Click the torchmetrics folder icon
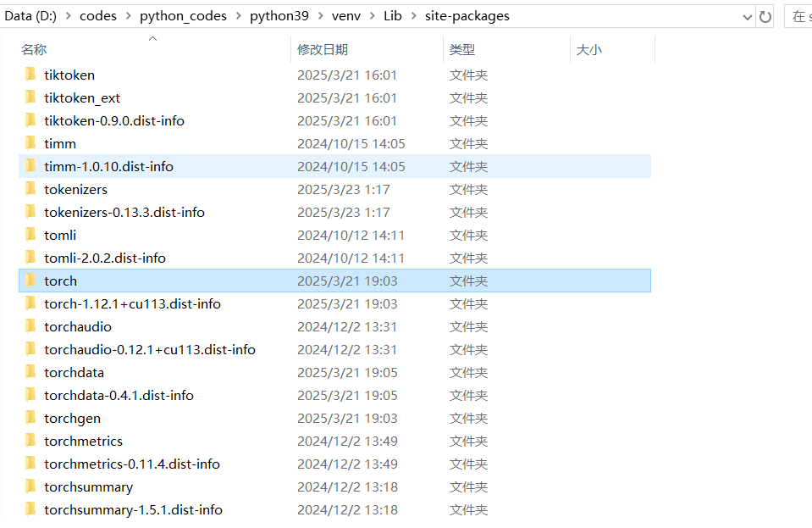This screenshot has height=528, width=812. [x=30, y=441]
